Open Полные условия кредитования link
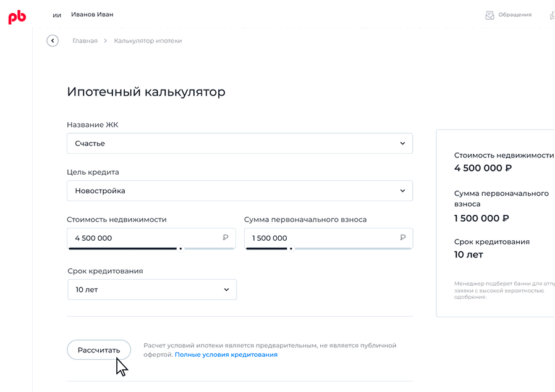The width and height of the screenshot is (555, 392). pyautogui.click(x=226, y=355)
